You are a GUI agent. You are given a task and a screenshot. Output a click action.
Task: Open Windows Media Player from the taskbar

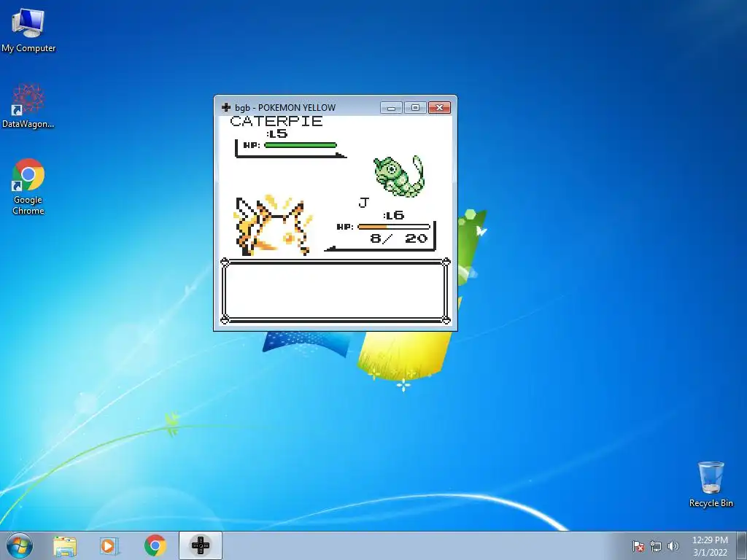[x=109, y=545]
